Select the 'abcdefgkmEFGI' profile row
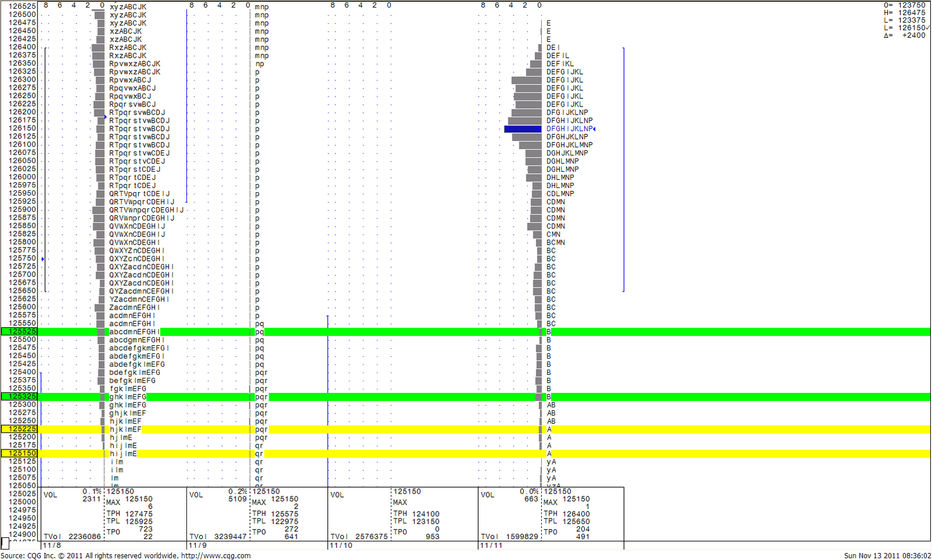 click(x=139, y=348)
